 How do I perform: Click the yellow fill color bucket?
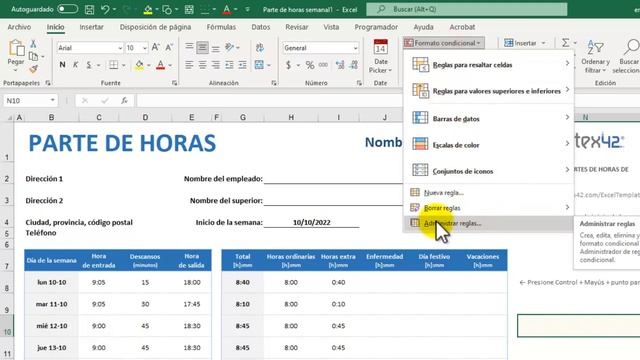point(139,65)
